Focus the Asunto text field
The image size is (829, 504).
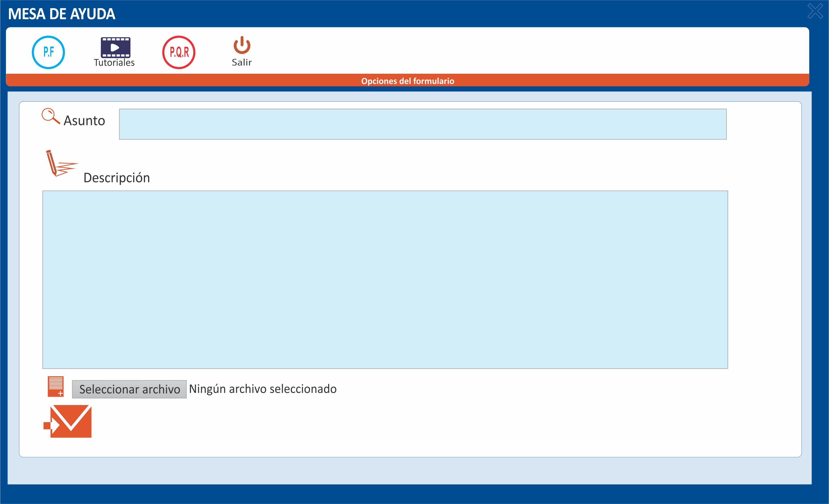coord(423,124)
